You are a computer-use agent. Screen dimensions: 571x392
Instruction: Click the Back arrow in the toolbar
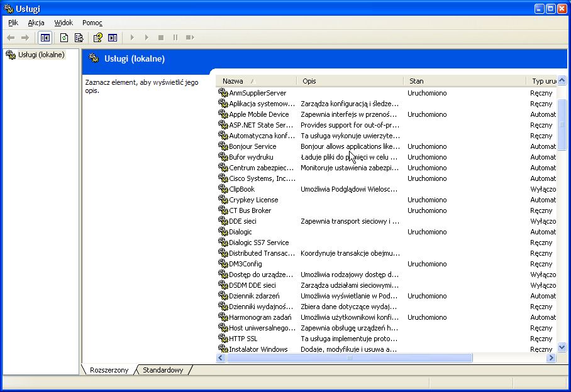click(11, 38)
